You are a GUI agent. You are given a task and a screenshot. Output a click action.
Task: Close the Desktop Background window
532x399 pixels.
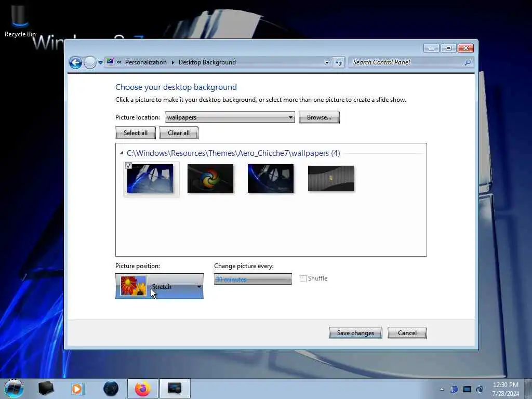(465, 48)
